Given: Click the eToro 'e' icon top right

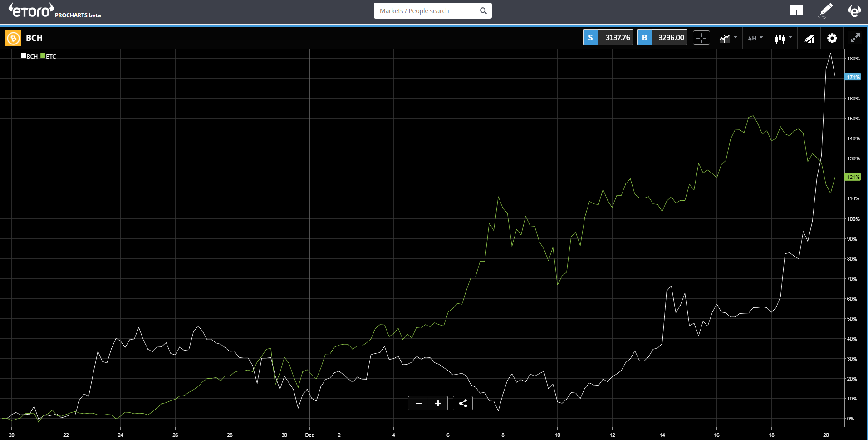Looking at the screenshot, I should [854, 10].
